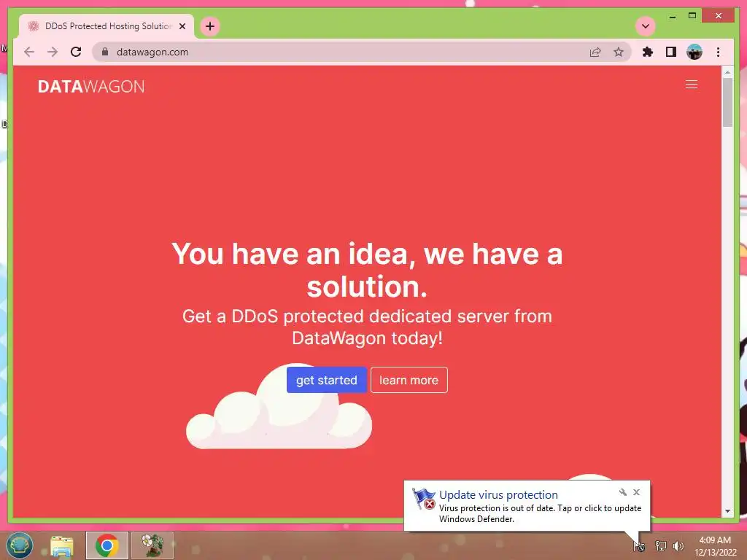
Task: Open the volume speaker tray icon
Action: (x=678, y=546)
